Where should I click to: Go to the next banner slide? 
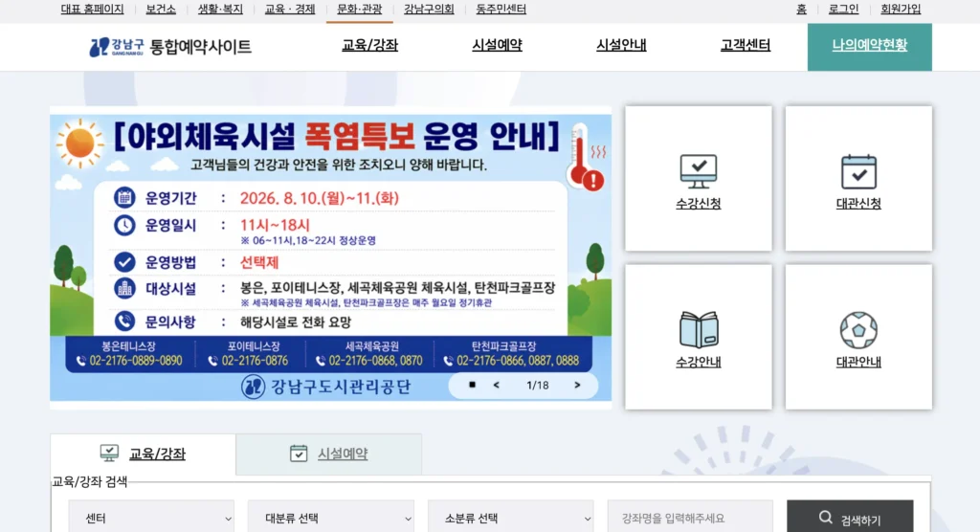click(x=577, y=385)
